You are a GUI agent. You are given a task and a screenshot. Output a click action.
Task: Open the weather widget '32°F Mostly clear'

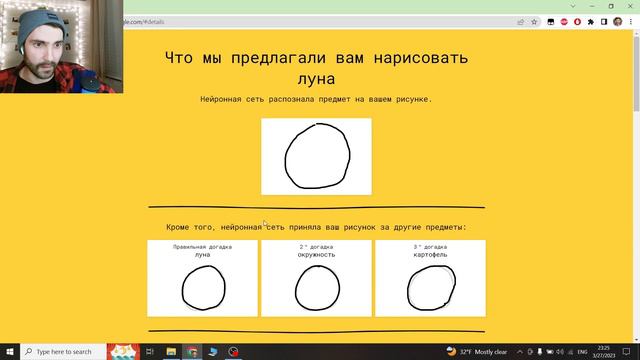point(477,351)
